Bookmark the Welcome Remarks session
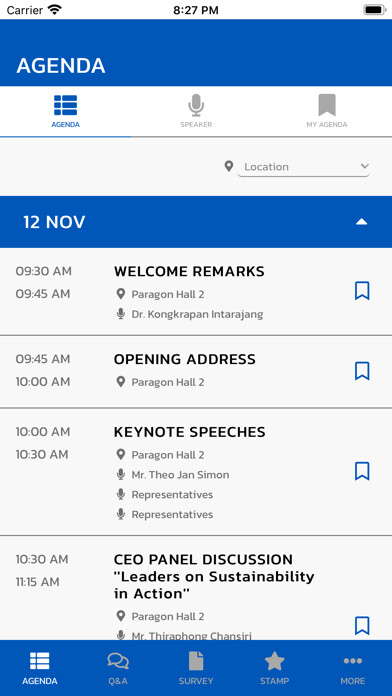Image resolution: width=392 pixels, height=696 pixels. pyautogui.click(x=362, y=291)
